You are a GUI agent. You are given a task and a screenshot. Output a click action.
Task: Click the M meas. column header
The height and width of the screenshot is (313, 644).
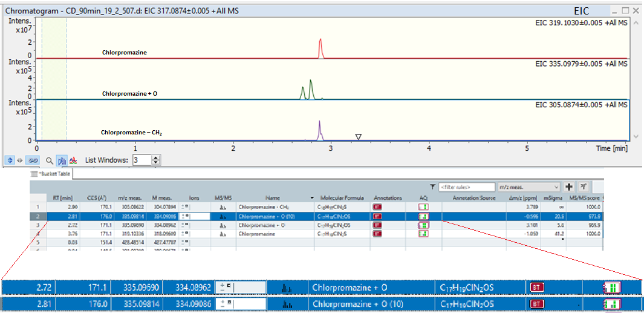pyautogui.click(x=161, y=198)
